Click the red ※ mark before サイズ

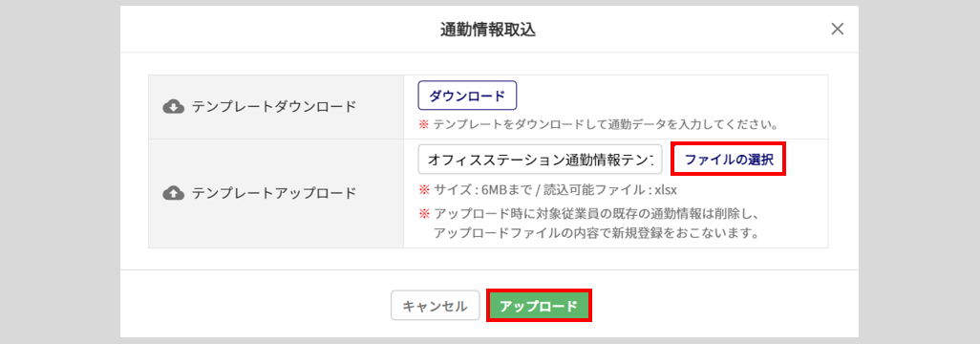tap(424, 189)
